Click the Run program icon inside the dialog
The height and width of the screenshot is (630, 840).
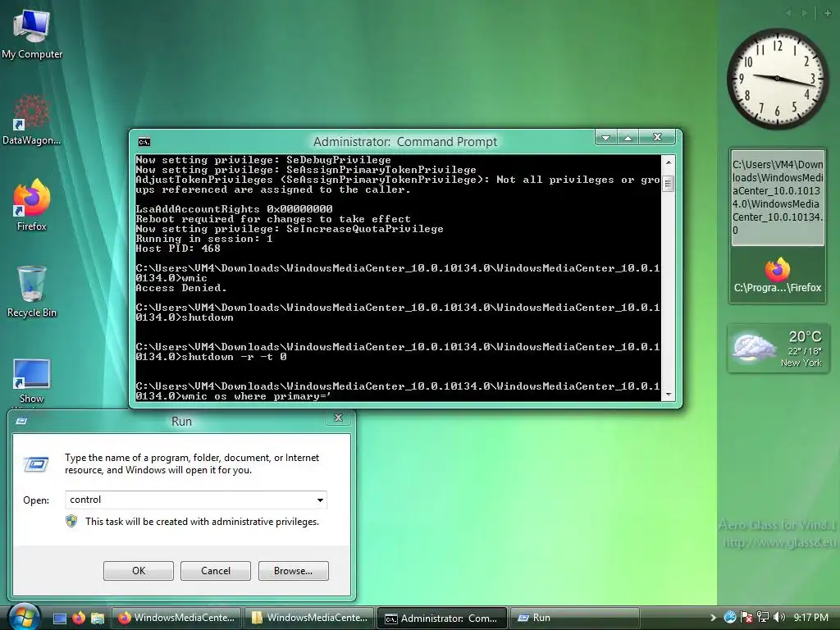pyautogui.click(x=36, y=464)
